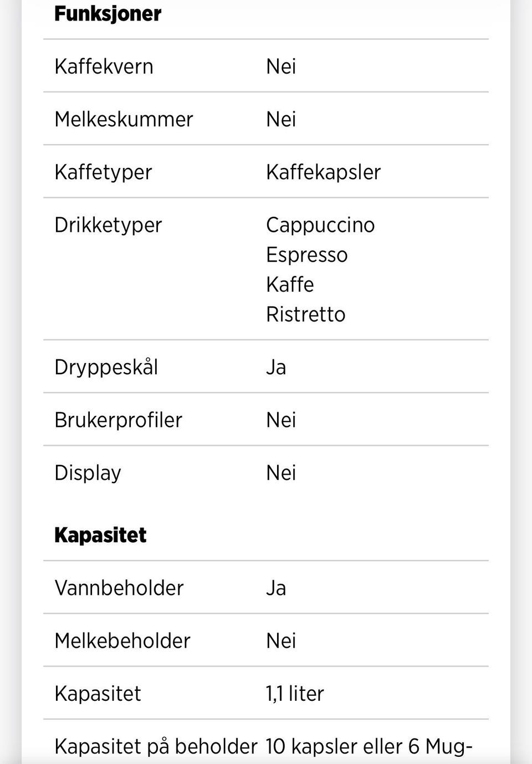Click the Dryppeskål row label

coord(106,367)
